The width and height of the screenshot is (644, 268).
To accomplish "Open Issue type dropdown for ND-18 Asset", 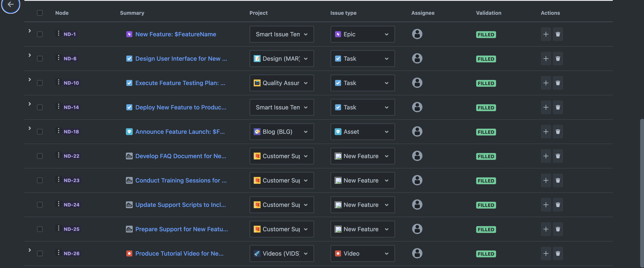I will (362, 131).
